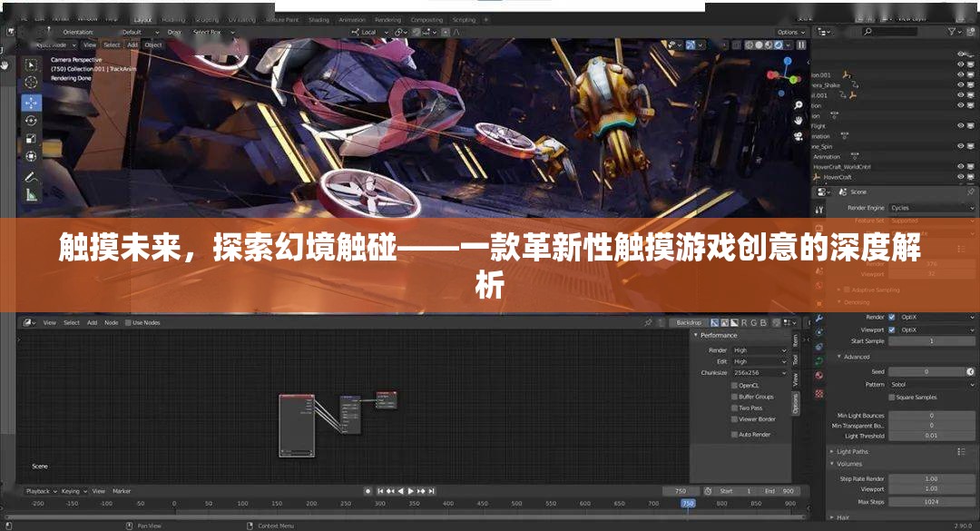980x531 pixels.
Task: Hide the HoverCraft object with its eye icon
Action: point(961,177)
